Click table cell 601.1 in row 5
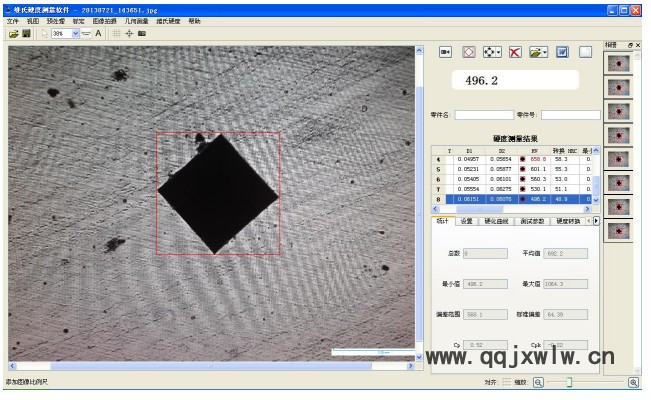The width and height of the screenshot is (651, 400). 538,169
